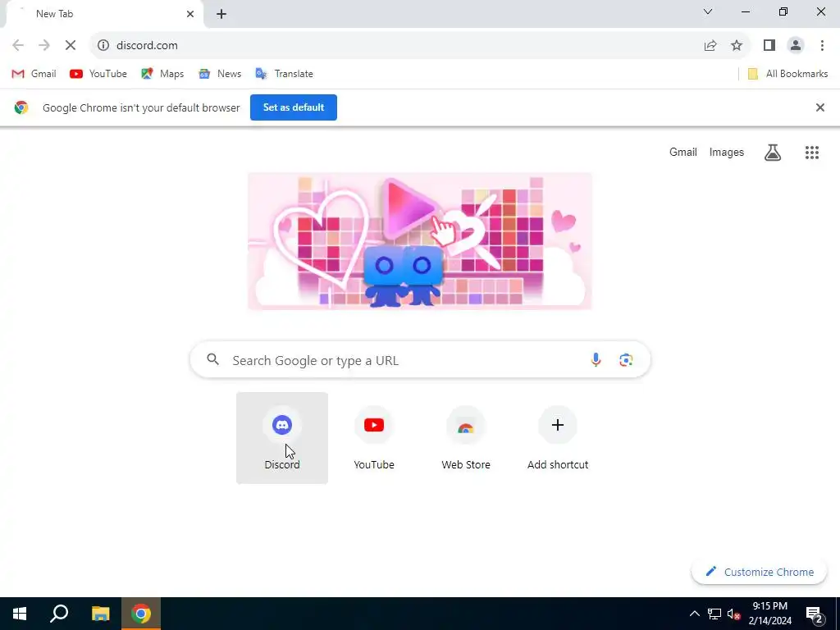Bookmark this tab with star icon
The image size is (840, 630).
pyautogui.click(x=737, y=46)
